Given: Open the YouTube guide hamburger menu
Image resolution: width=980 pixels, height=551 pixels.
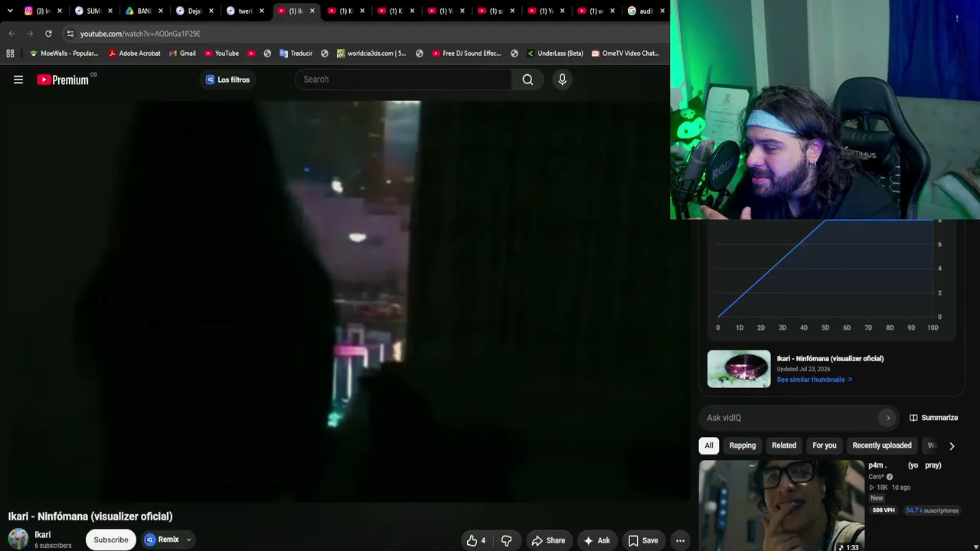Looking at the screenshot, I should 18,80.
